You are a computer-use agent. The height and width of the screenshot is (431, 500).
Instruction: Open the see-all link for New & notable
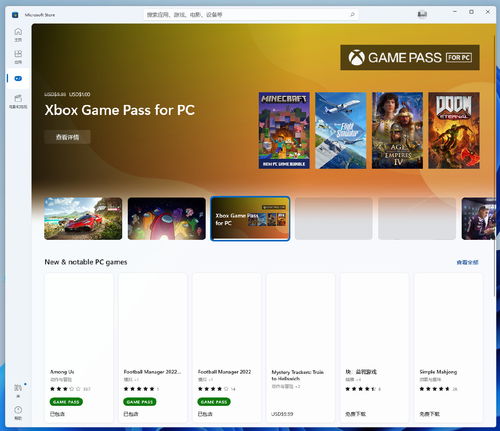click(x=467, y=262)
